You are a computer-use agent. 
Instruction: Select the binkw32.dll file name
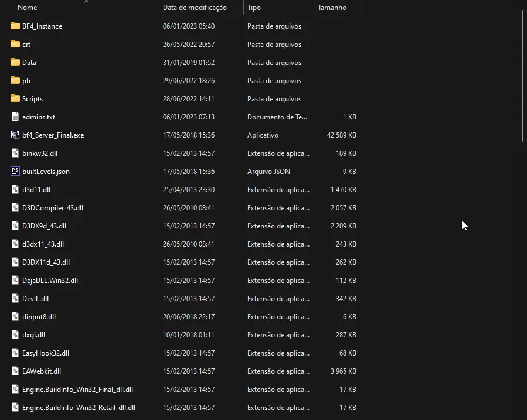(x=40, y=153)
